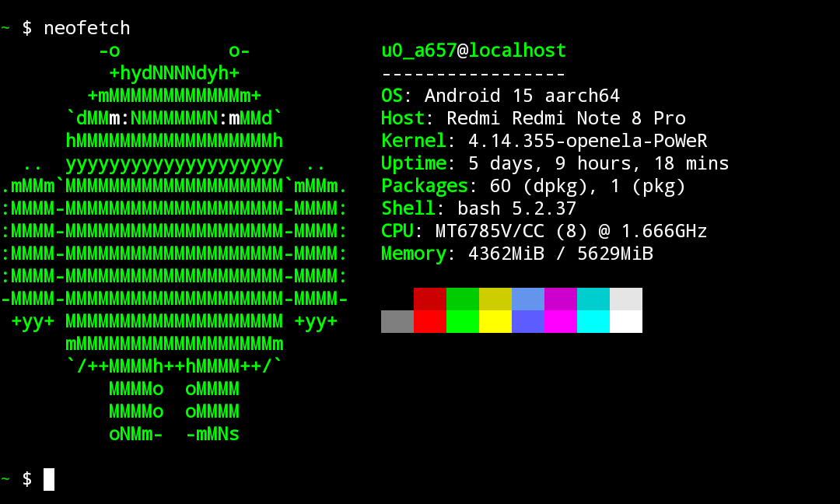Screen dimensions: 840x504
Task: Pick the bright yellow color block
Action: pos(495,321)
